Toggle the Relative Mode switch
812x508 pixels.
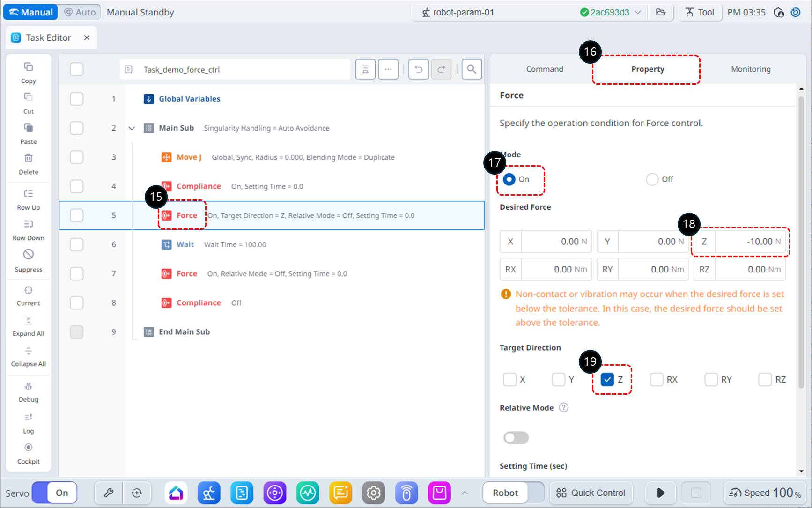516,438
